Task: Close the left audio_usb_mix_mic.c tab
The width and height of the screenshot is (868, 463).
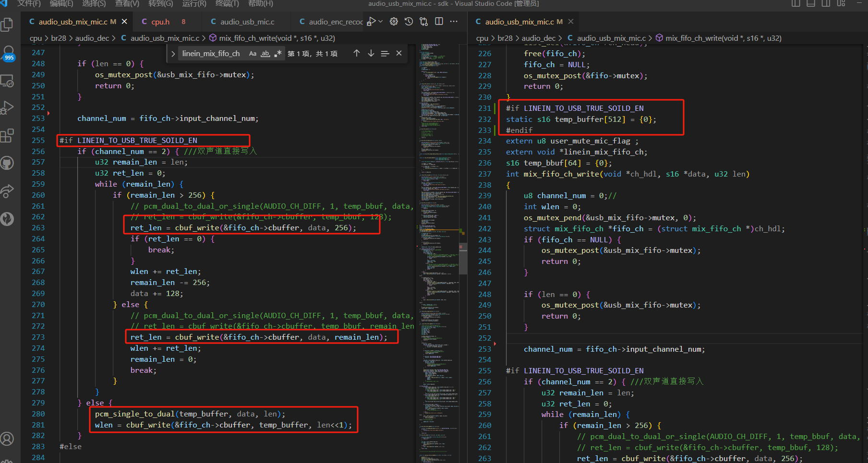Action: pyautogui.click(x=124, y=22)
